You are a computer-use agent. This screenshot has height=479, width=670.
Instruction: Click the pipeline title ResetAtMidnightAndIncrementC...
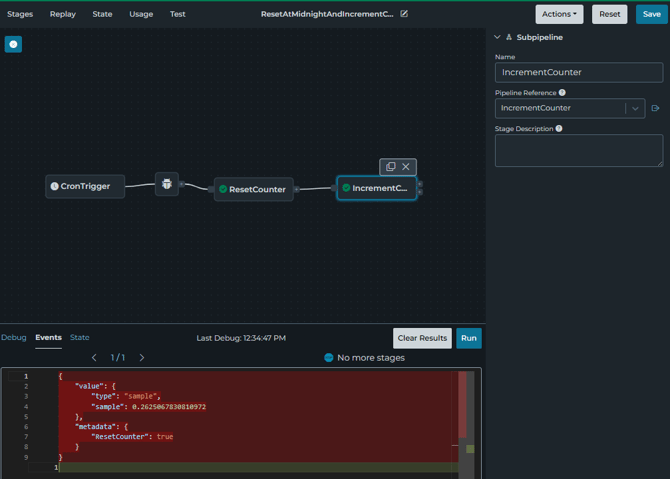tap(327, 14)
